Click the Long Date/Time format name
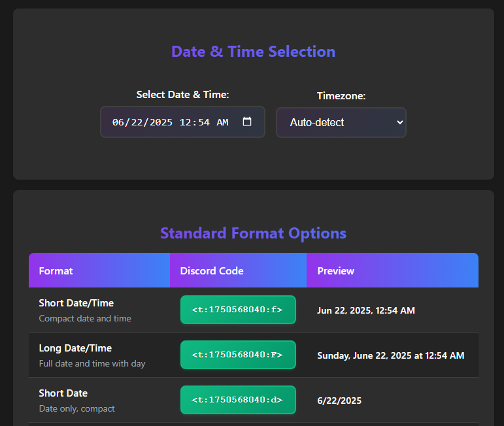 pos(75,348)
